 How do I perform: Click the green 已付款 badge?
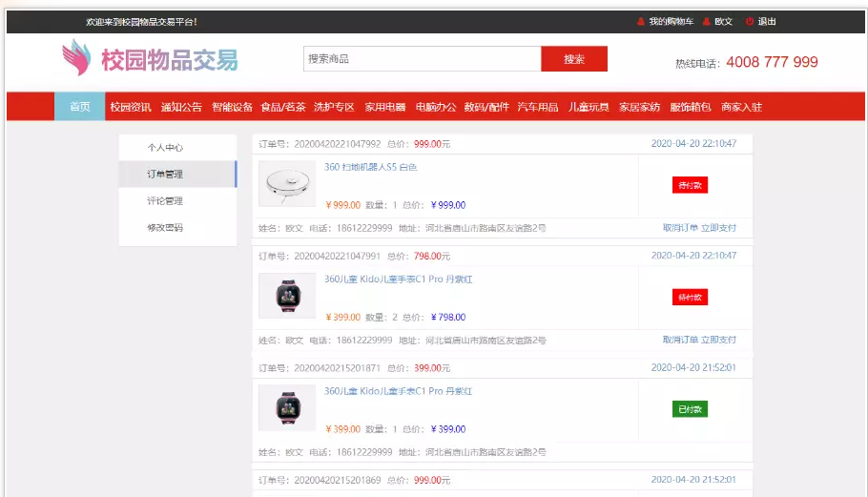[x=690, y=409]
